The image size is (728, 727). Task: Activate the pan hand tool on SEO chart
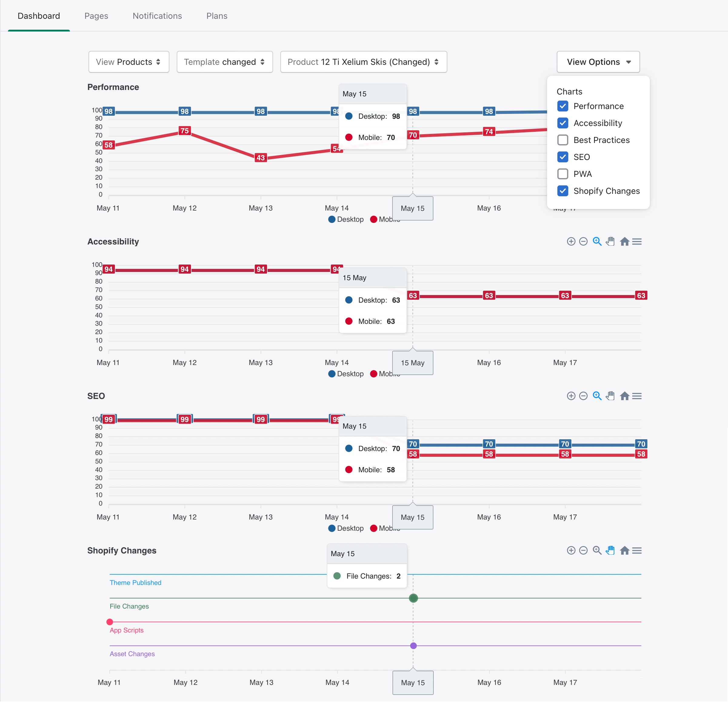(610, 396)
